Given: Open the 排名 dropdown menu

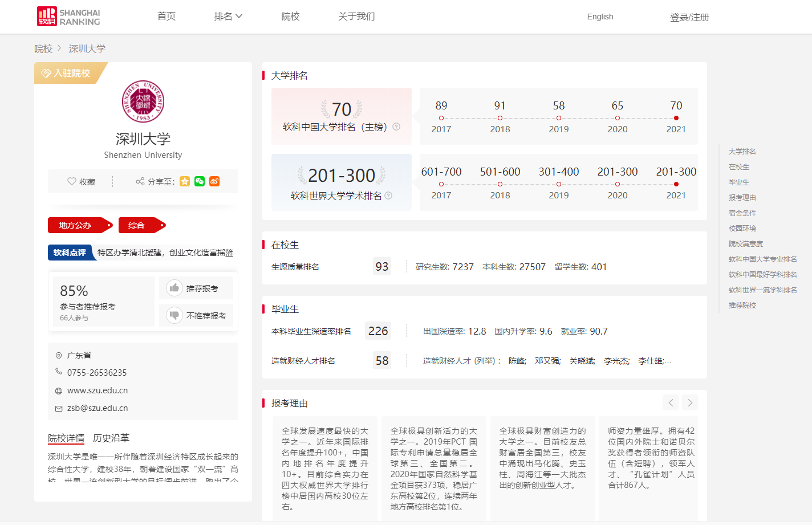Looking at the screenshot, I should coord(228,17).
